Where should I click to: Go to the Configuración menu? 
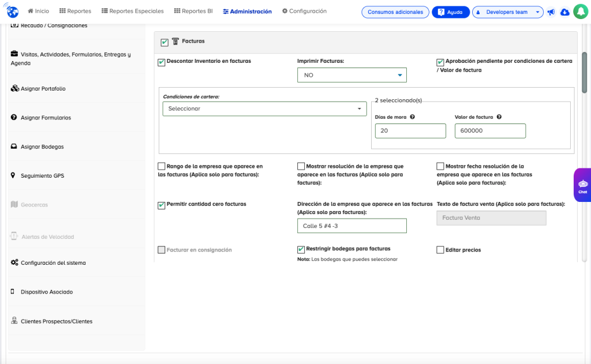[x=304, y=11]
